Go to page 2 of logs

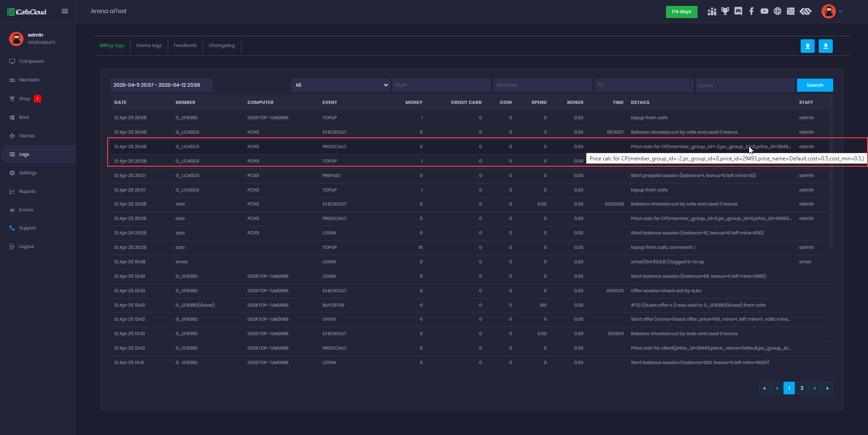coord(802,388)
